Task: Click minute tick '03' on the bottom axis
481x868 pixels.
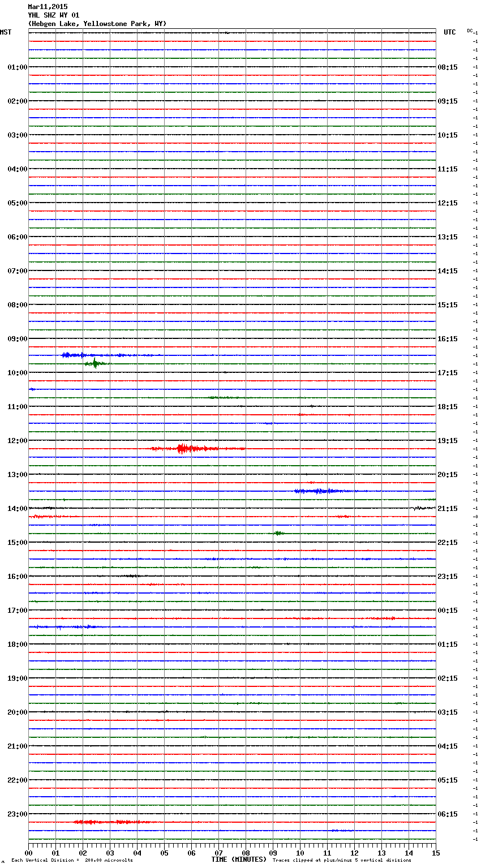Action: tap(110, 853)
